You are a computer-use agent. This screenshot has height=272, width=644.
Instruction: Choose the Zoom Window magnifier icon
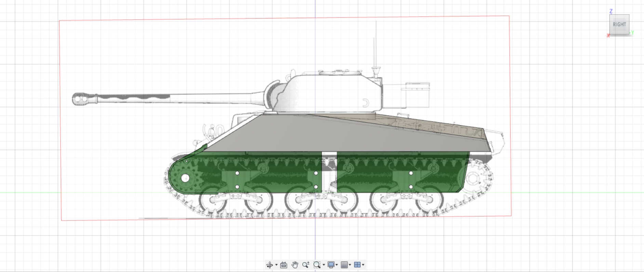pyautogui.click(x=317, y=265)
